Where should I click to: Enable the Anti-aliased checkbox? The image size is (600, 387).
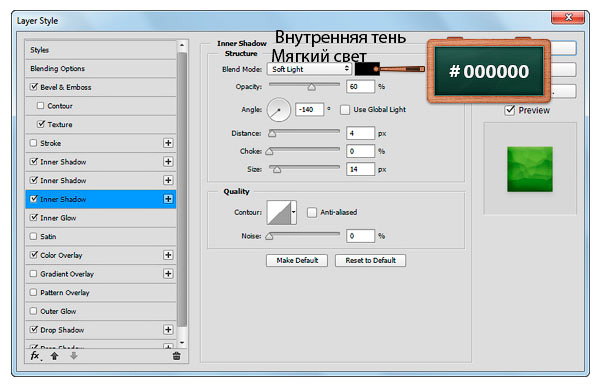[x=312, y=212]
